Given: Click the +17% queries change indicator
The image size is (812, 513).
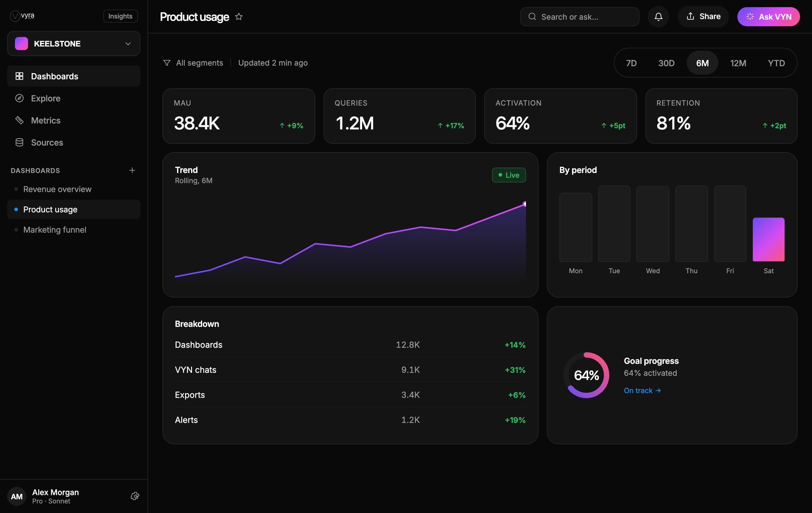Looking at the screenshot, I should [x=451, y=126].
